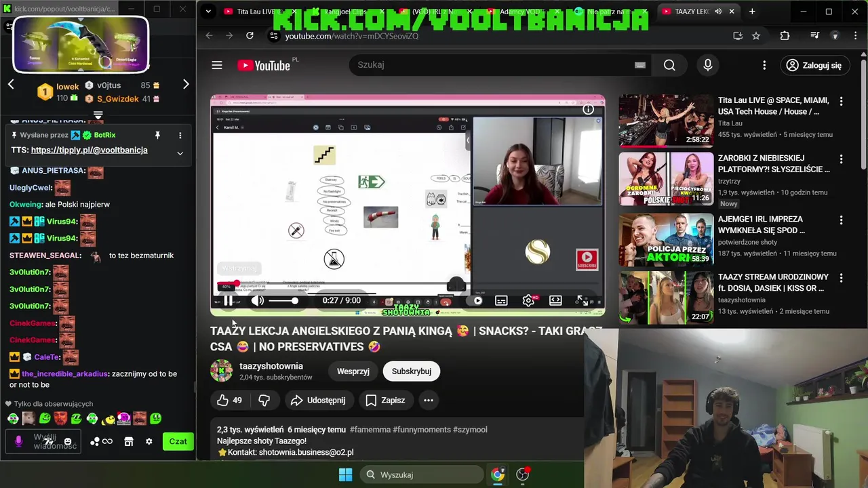The image size is (868, 488).
Task: Open the browser tab search dropdown arrow
Action: (x=208, y=12)
